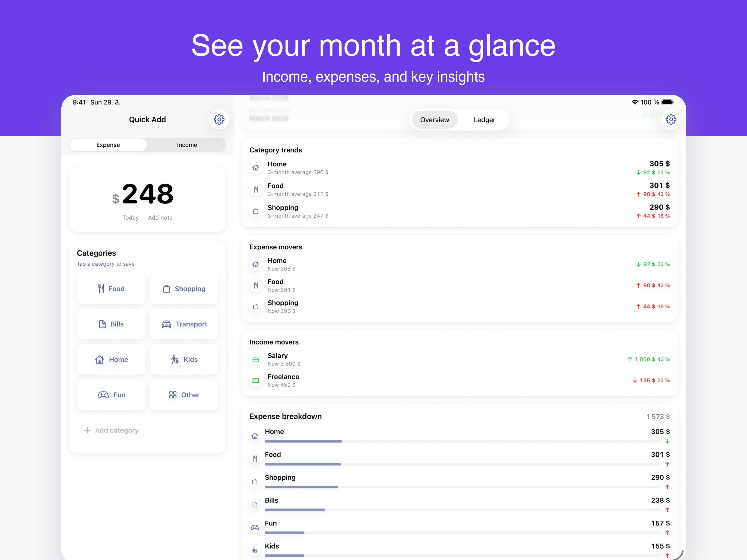
Task: Click the Home progress bar in Expense breakdown
Action: (463, 441)
